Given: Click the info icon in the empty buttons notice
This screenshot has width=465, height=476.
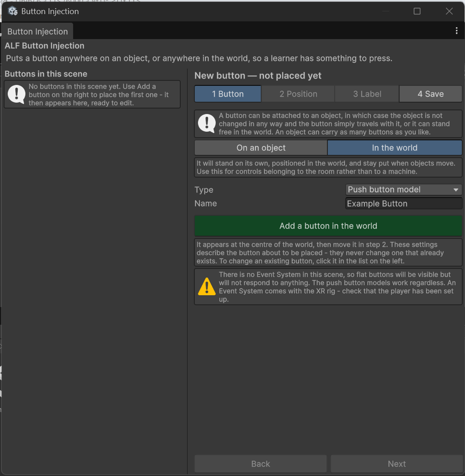Looking at the screenshot, I should click(16, 94).
